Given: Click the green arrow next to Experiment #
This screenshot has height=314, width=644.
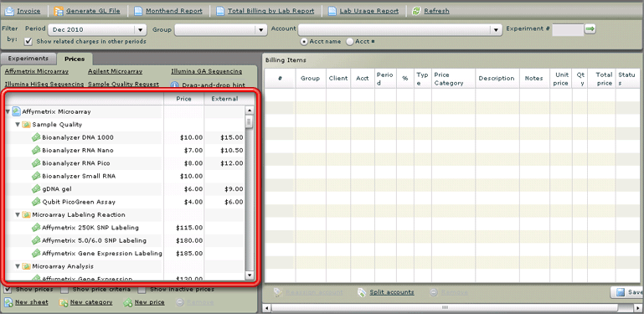Looking at the screenshot, I should coord(590,28).
